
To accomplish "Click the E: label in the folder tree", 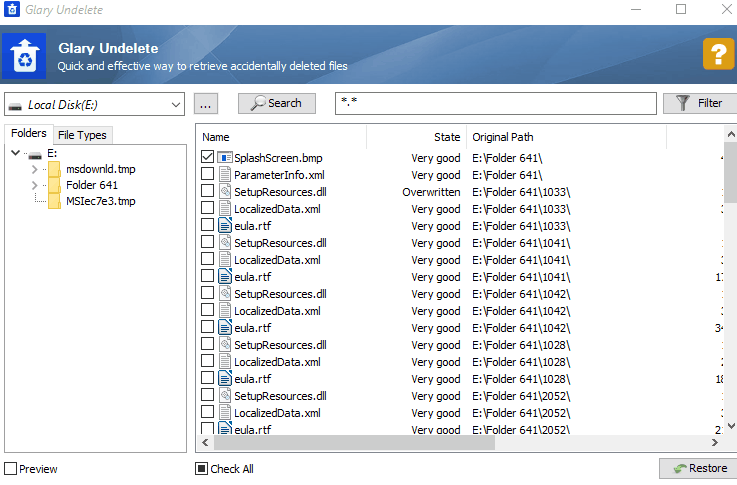I will coord(52,153).
